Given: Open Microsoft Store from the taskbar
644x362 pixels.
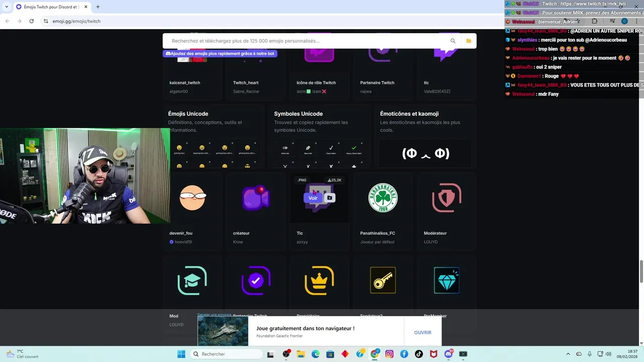Looking at the screenshot, I should tap(330, 354).
